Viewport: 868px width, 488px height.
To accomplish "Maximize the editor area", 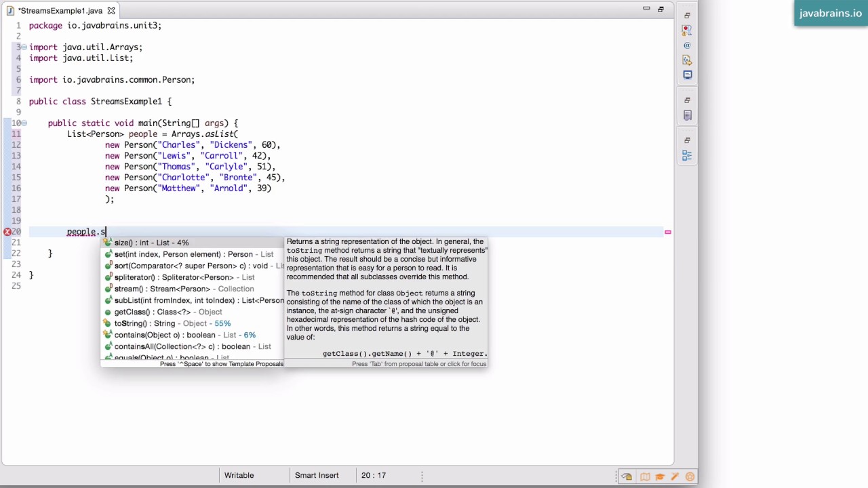I will point(660,9).
